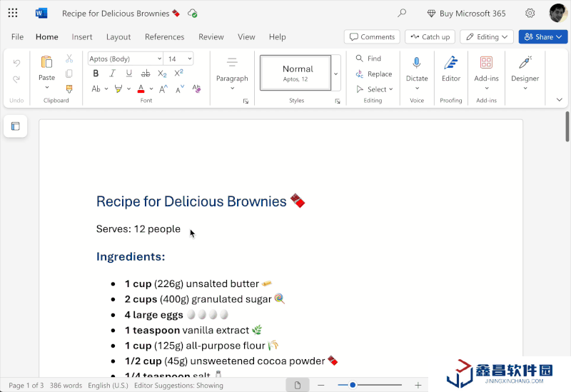Click the Catch up button
571x392 pixels.
[x=430, y=37]
